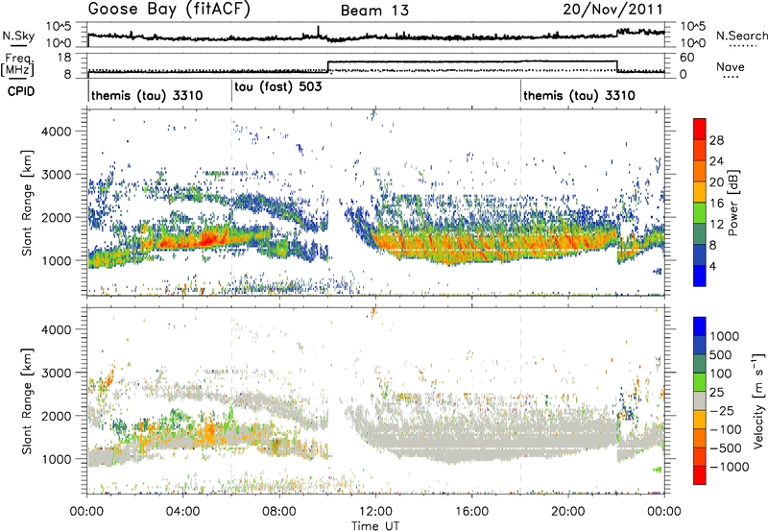Click the "20" tick on the Power color bar

pos(716,182)
